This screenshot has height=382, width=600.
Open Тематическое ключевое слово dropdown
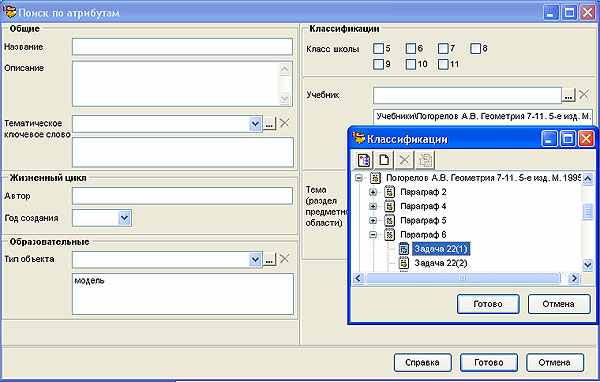[x=255, y=124]
